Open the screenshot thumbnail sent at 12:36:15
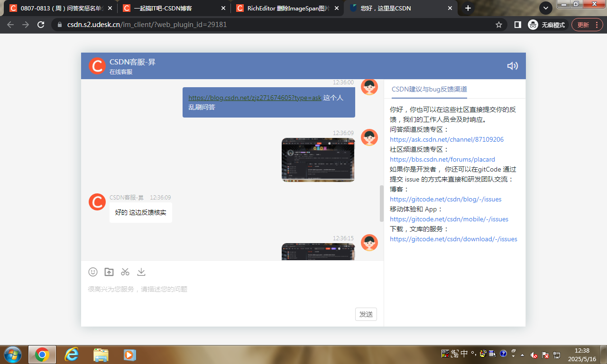The image size is (607, 364). click(x=318, y=252)
